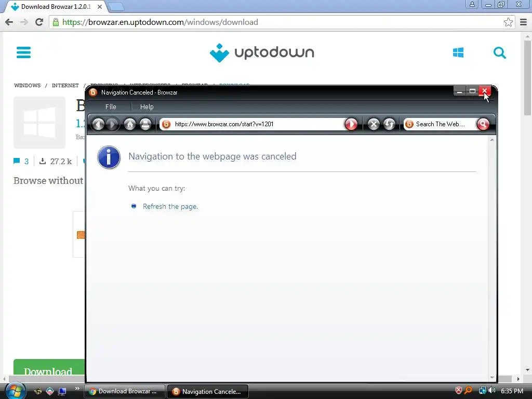
Task: Open the File menu in Browzar
Action: 111,107
